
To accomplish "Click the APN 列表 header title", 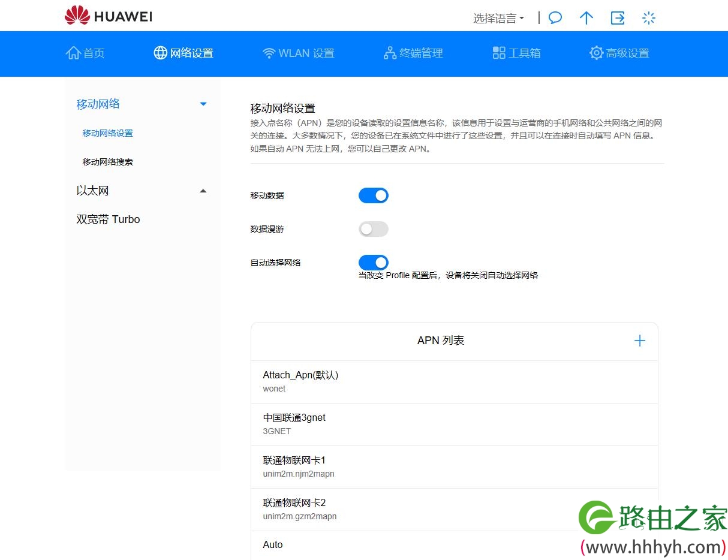I will point(441,341).
